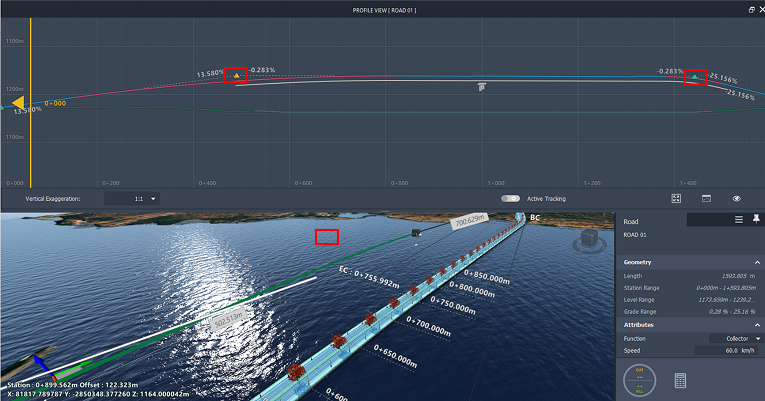Pin the Road properties panel
765x401 pixels.
[x=755, y=219]
